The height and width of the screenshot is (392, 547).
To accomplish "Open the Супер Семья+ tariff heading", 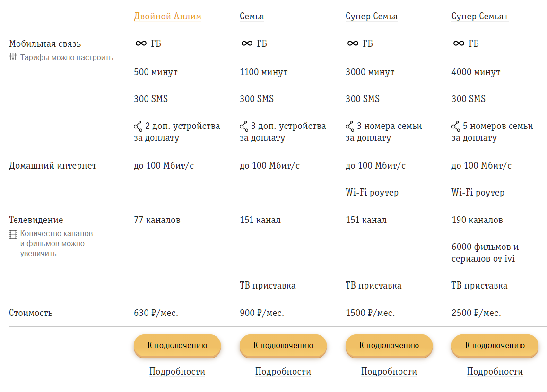I will click(x=480, y=17).
